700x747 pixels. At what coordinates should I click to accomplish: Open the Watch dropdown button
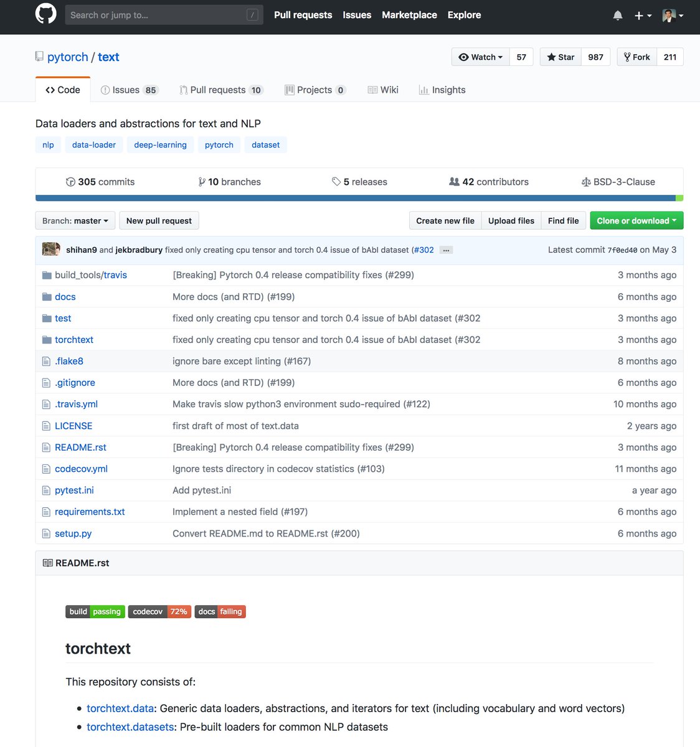pos(480,57)
